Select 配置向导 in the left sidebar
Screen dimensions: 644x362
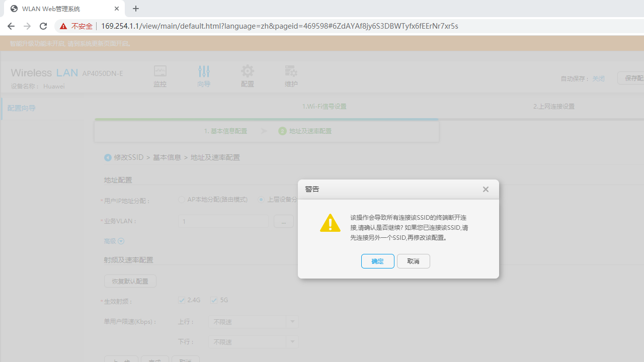22,108
